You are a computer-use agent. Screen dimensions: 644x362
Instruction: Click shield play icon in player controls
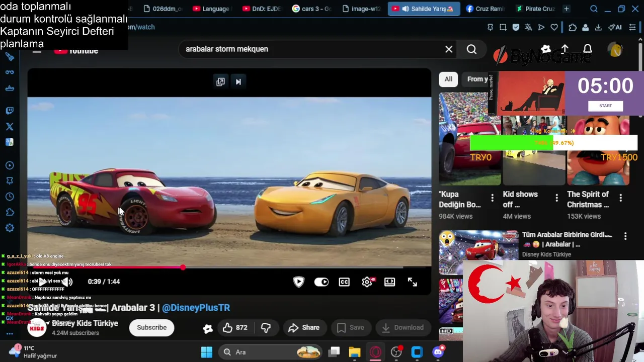tap(298, 282)
